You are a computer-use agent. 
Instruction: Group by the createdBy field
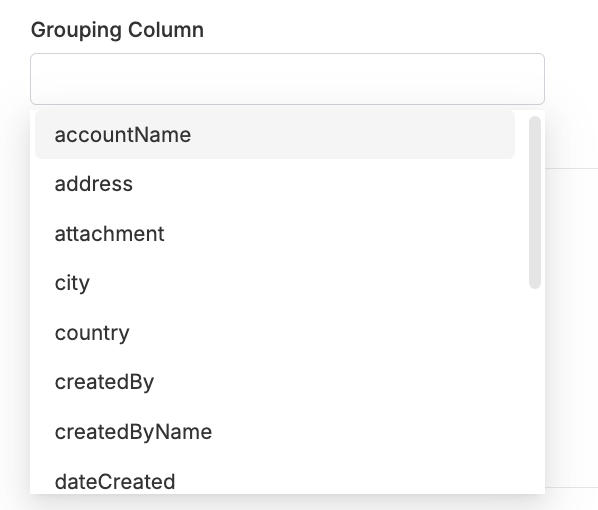pos(275,382)
